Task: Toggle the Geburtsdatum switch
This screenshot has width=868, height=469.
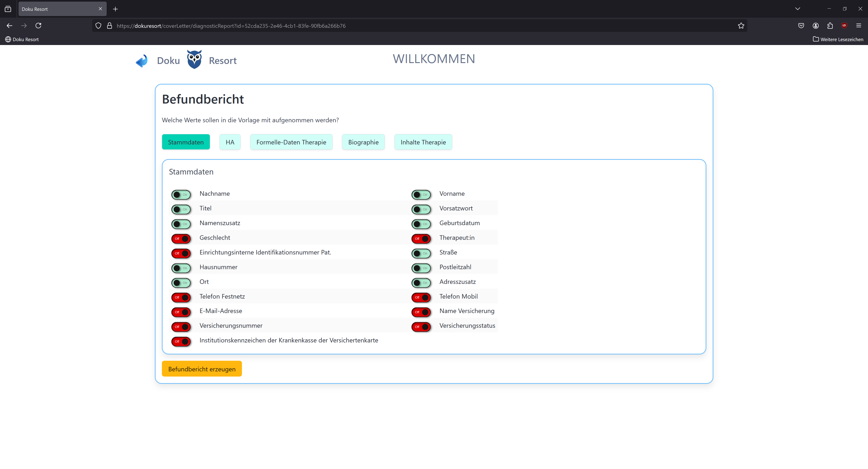Action: tap(421, 224)
